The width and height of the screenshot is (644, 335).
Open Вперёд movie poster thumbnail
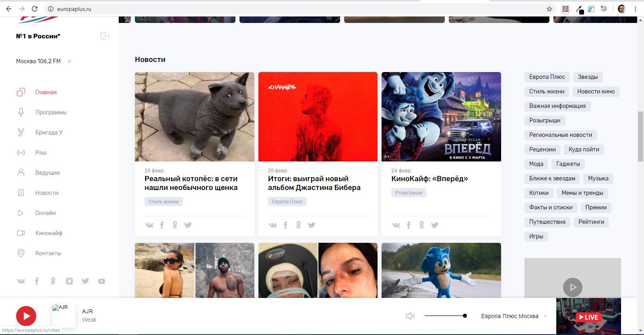click(441, 117)
